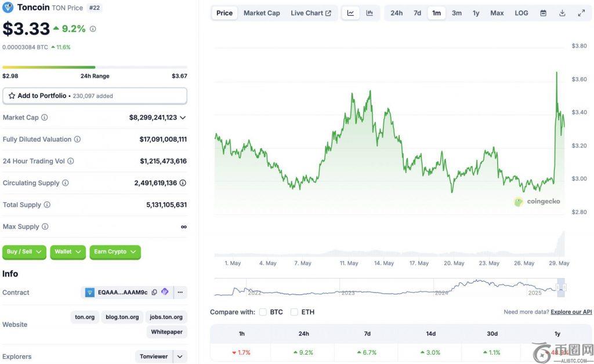This screenshot has width=594, height=364.
Task: Open the Buy / Sell dropdown
Action: tap(24, 252)
